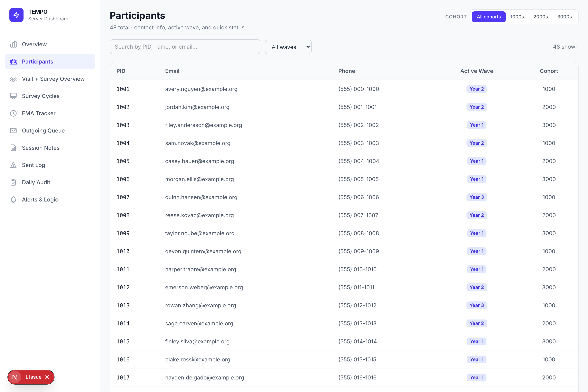
Task: Click the Participants people icon
Action: [13, 62]
